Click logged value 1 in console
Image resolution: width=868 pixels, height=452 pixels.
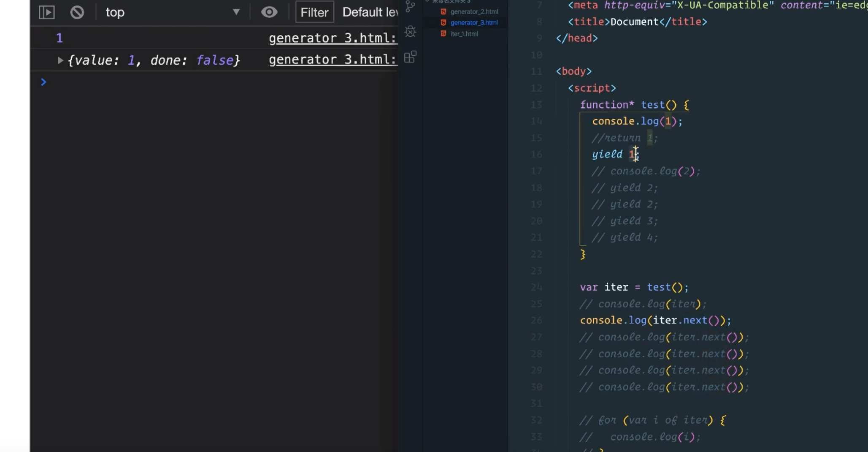point(59,38)
